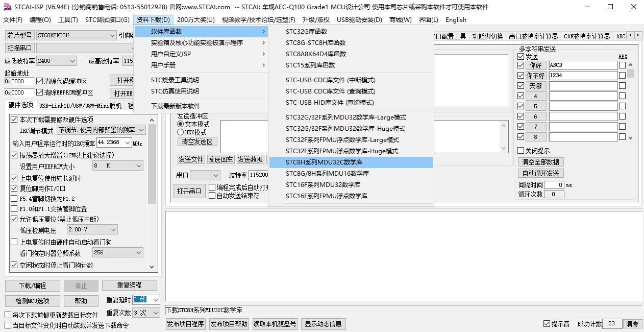This screenshot has height=332, width=644.
Task: Switch language via English menu
Action: point(456,20)
